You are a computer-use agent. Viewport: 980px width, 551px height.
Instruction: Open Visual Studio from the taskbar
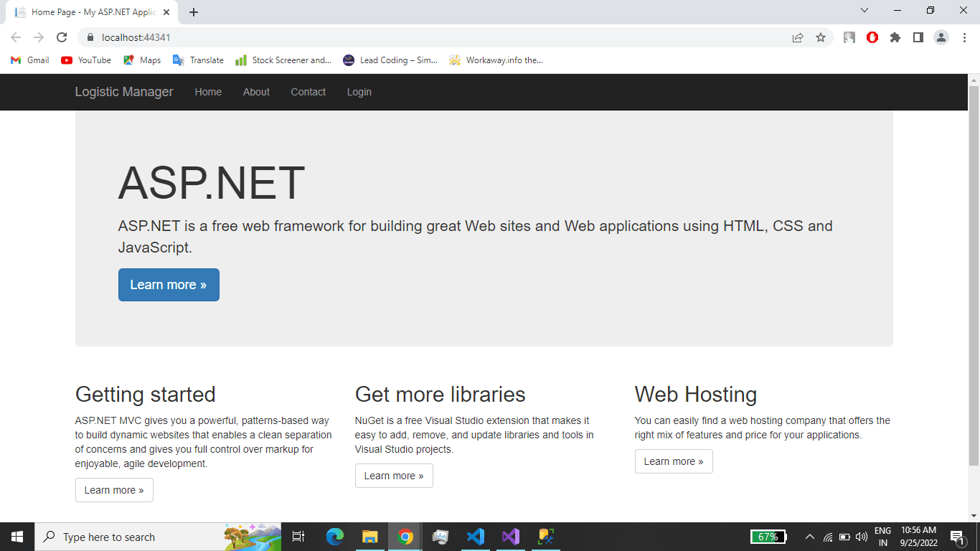click(511, 537)
